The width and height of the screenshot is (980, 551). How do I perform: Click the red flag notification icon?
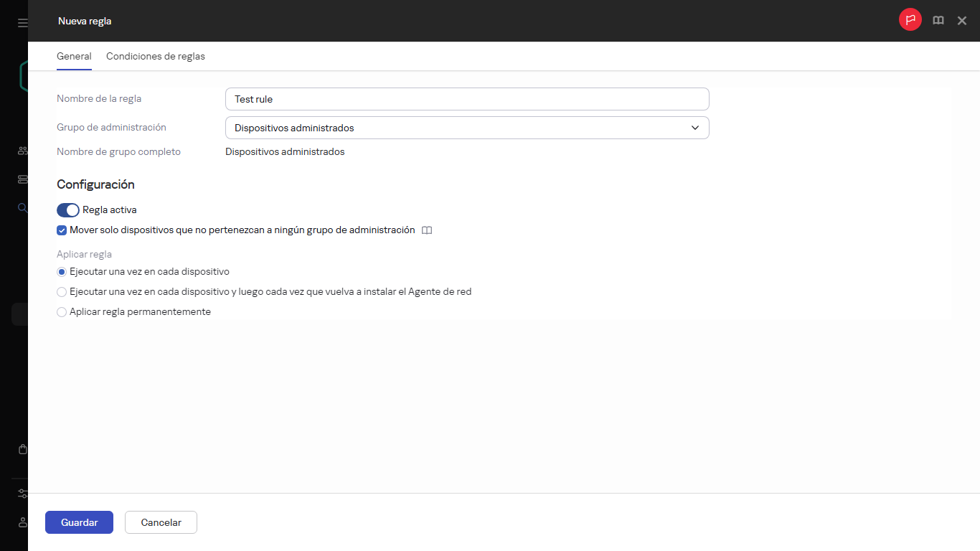(910, 20)
